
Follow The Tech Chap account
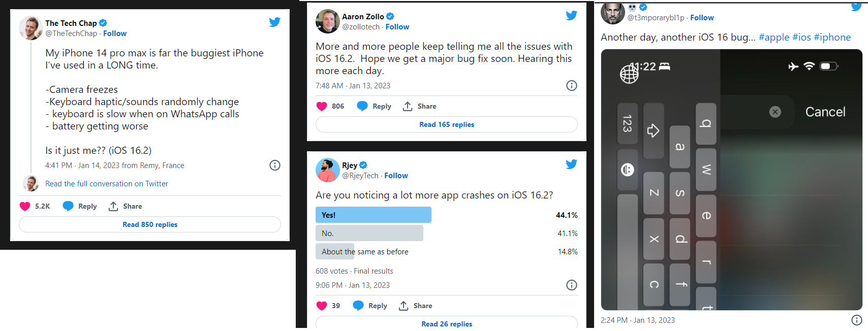pos(115,34)
